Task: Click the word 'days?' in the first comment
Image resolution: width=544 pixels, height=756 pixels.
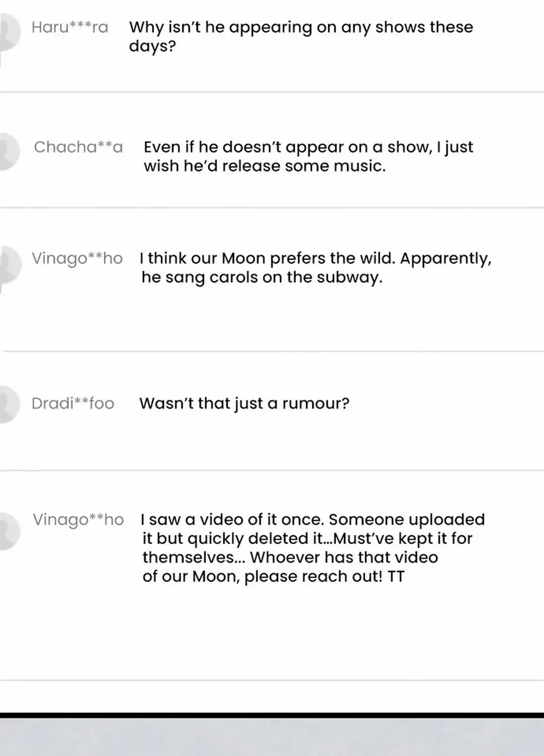Action: click(x=152, y=46)
